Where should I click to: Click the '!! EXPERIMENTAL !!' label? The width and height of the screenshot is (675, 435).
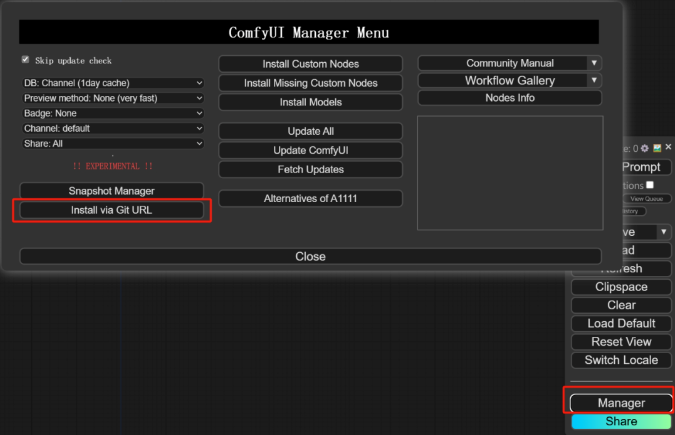point(112,166)
